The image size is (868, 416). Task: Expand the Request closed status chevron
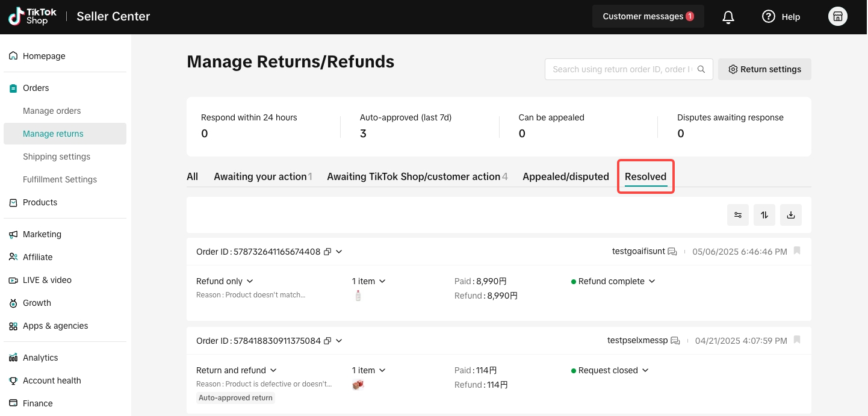pyautogui.click(x=645, y=370)
